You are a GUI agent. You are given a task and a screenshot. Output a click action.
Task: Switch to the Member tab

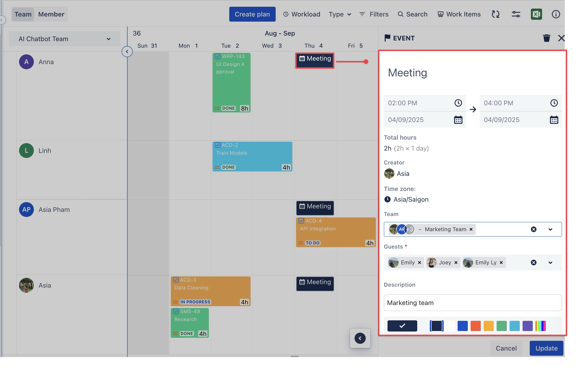pos(51,14)
